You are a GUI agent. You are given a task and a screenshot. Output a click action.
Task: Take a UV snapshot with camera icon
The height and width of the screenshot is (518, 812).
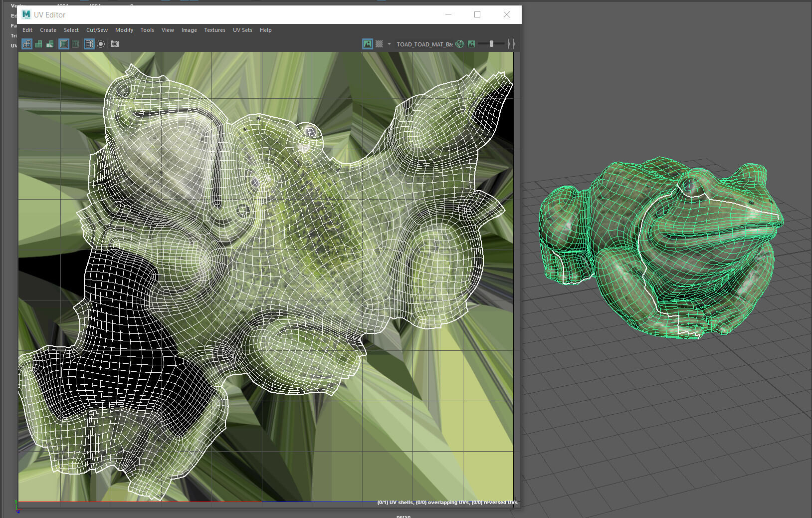coord(115,44)
